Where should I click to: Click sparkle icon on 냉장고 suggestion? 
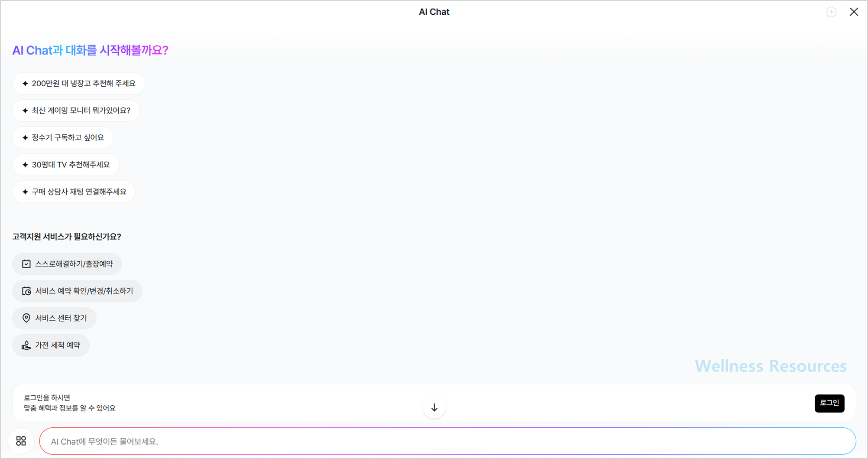(x=25, y=83)
